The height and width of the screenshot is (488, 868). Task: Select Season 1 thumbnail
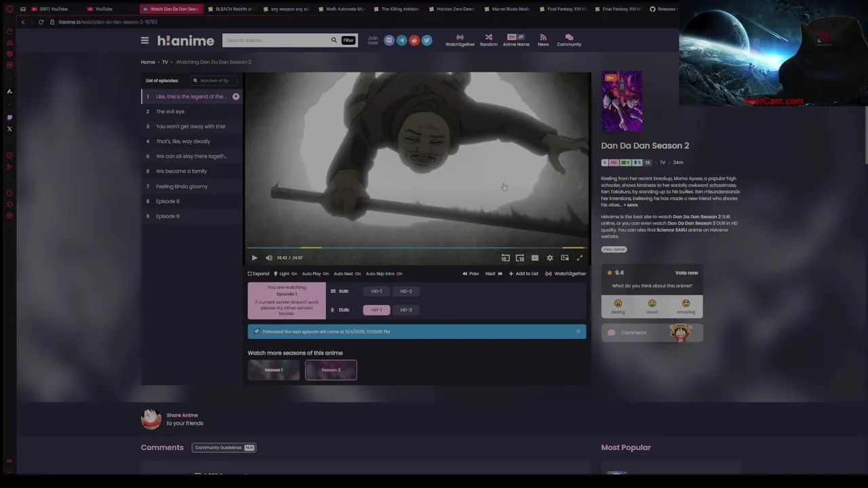tap(273, 370)
